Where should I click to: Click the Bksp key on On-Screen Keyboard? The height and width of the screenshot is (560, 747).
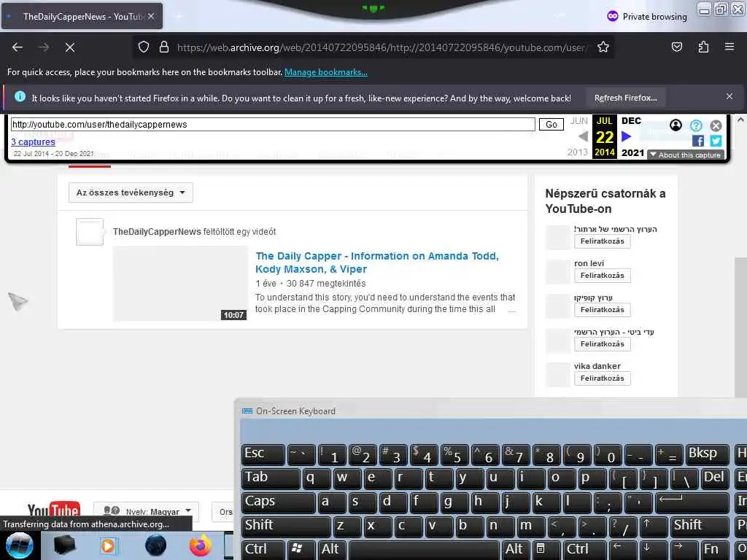707,455
